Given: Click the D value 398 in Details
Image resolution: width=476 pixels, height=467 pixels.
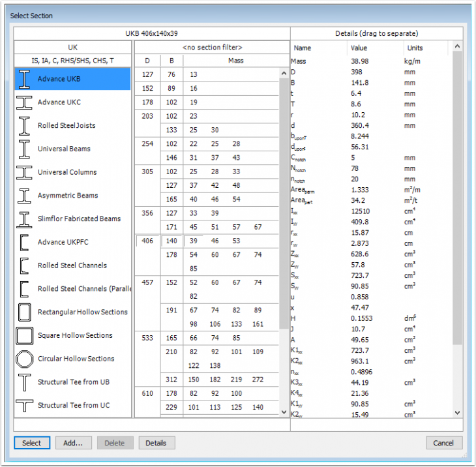Looking at the screenshot, I should point(357,72).
